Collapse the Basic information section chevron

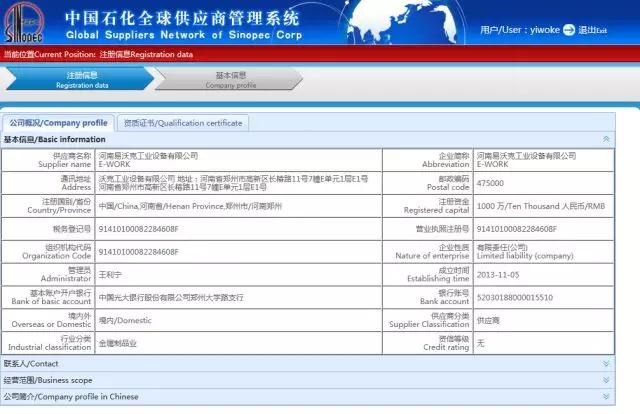606,139
